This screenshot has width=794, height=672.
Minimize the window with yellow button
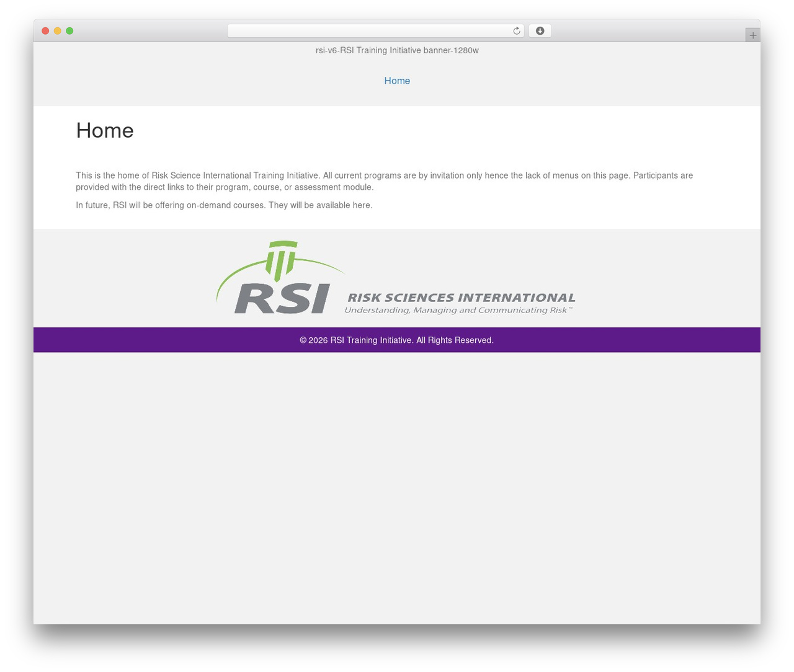pyautogui.click(x=58, y=31)
